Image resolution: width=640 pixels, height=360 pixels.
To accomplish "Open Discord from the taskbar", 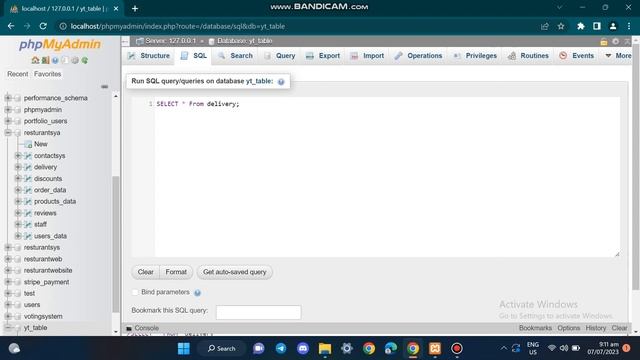I will 303,348.
